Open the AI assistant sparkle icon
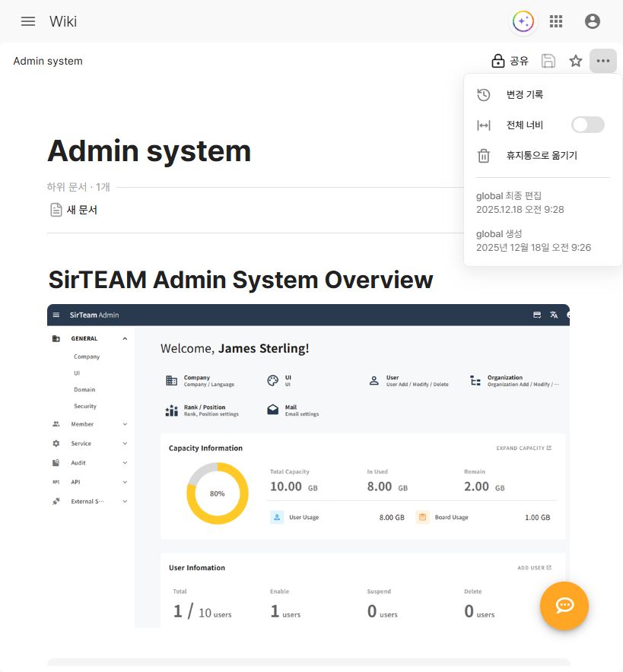Screen dimensions: 623x672 pos(523,21)
